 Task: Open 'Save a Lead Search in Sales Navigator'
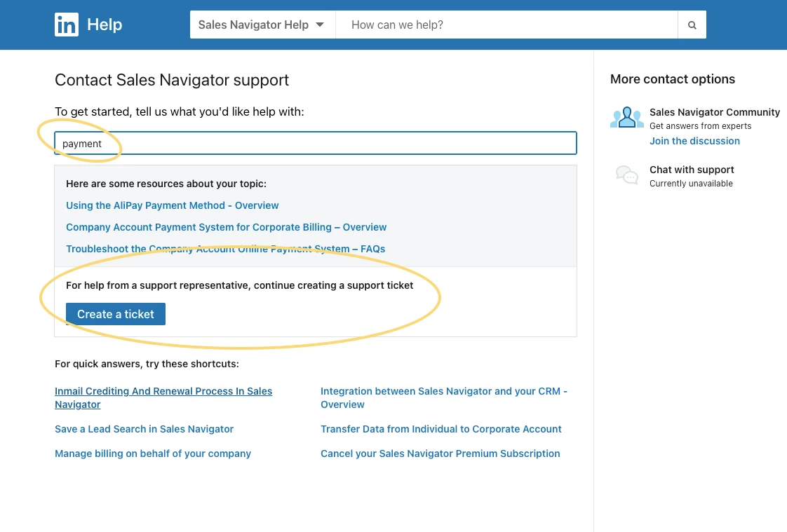[144, 429]
